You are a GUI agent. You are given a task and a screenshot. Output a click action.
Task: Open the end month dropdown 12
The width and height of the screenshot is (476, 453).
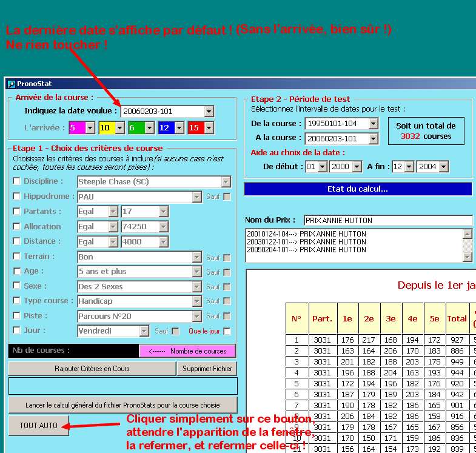pos(409,167)
